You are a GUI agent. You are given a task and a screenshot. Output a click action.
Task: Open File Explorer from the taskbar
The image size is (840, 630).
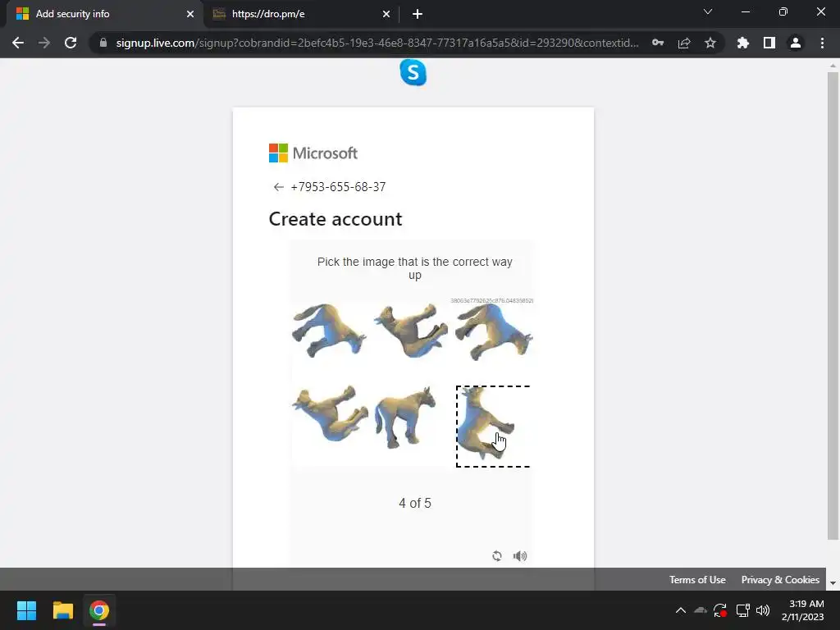pos(62,610)
